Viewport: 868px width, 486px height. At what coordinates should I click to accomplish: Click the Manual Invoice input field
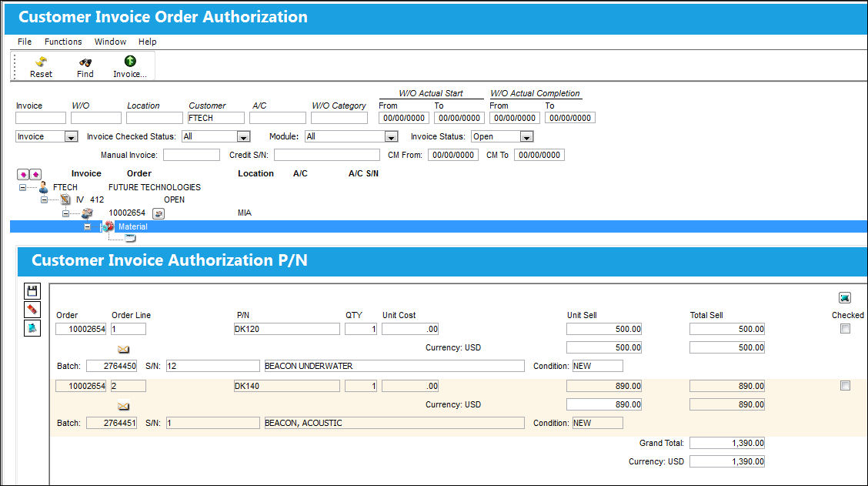point(192,155)
